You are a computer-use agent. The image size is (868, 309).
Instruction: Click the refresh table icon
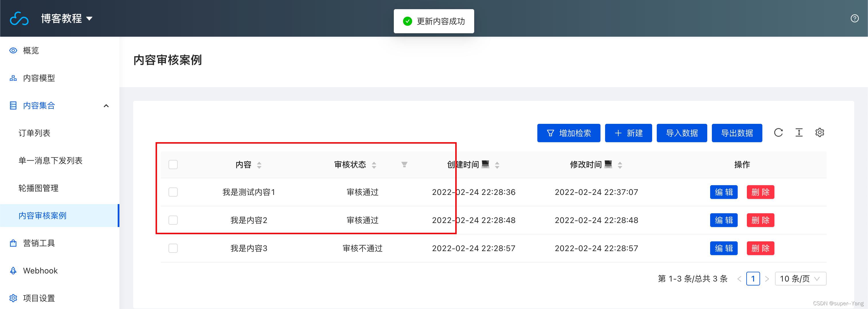pyautogui.click(x=778, y=133)
